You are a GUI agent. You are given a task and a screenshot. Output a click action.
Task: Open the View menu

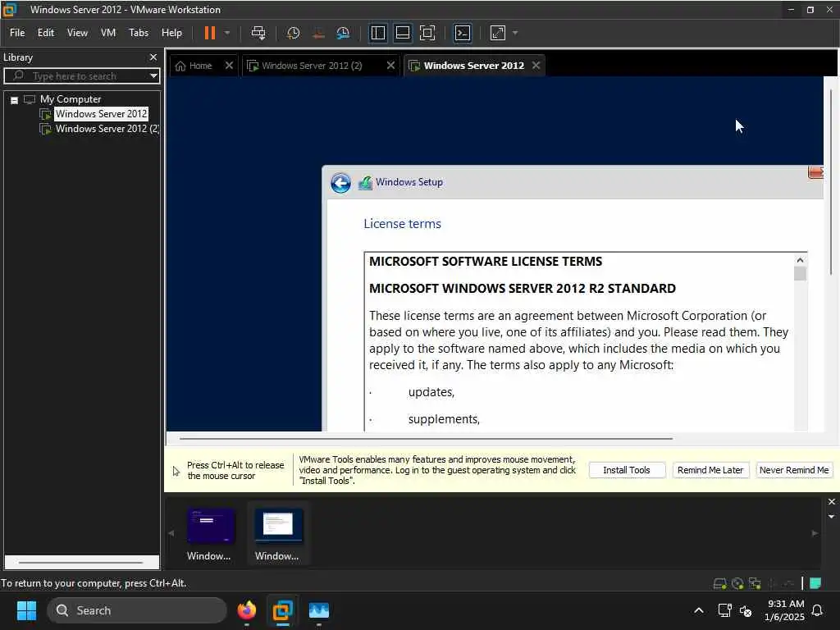pyautogui.click(x=77, y=33)
